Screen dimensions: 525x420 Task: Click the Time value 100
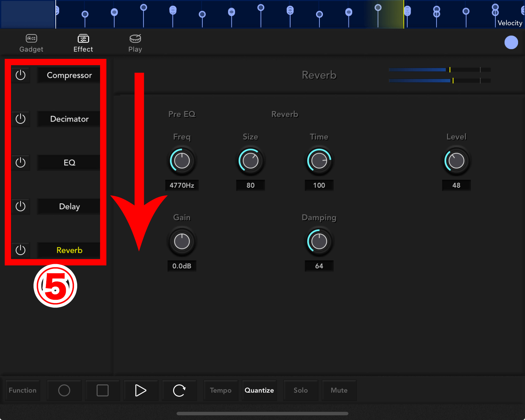(x=319, y=185)
